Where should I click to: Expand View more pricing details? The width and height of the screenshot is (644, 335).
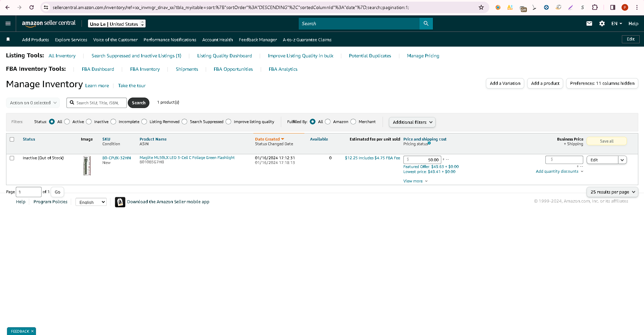click(x=415, y=181)
